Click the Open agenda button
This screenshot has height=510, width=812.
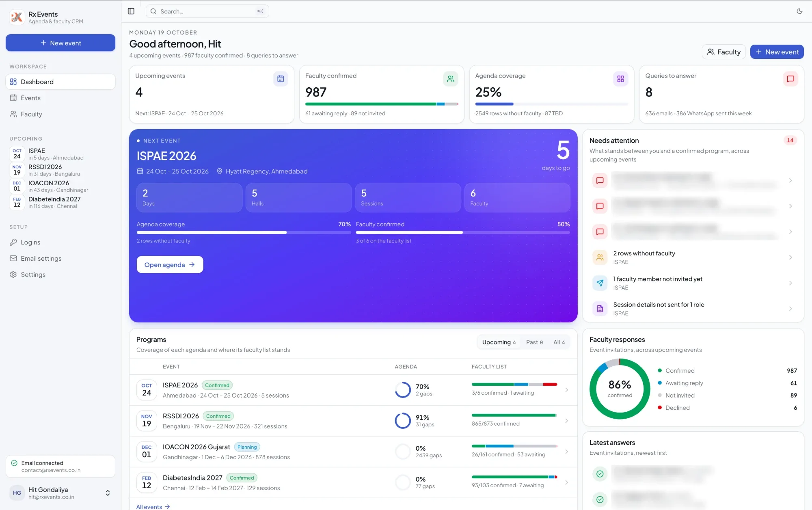coord(170,264)
